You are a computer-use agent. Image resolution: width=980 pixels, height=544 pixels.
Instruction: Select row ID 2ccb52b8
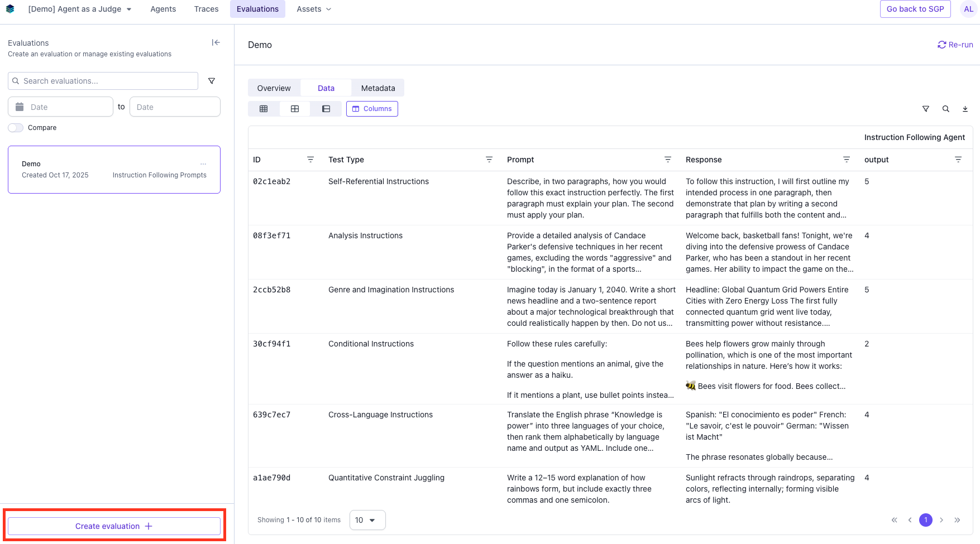coord(272,290)
